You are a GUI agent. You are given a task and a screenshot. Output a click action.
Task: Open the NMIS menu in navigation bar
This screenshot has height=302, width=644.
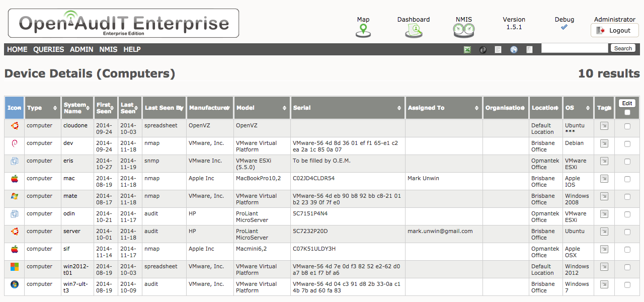[x=108, y=49]
